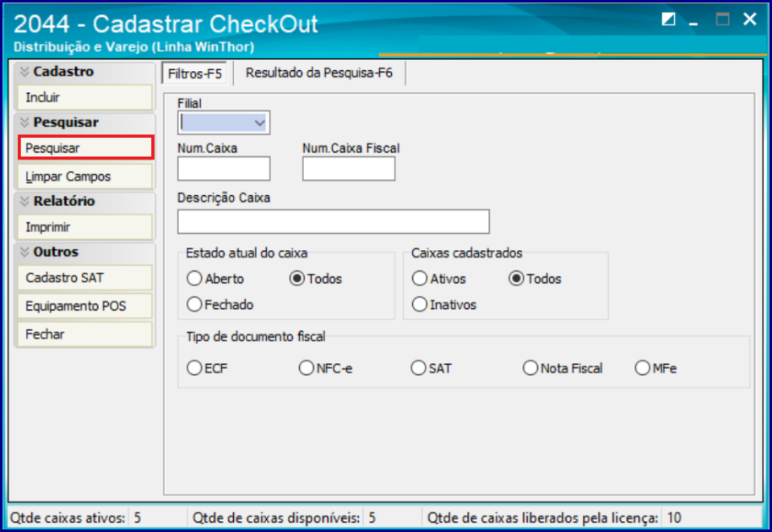Click 'Tipo de documento fiscal' group label
The image size is (772, 532).
(256, 337)
